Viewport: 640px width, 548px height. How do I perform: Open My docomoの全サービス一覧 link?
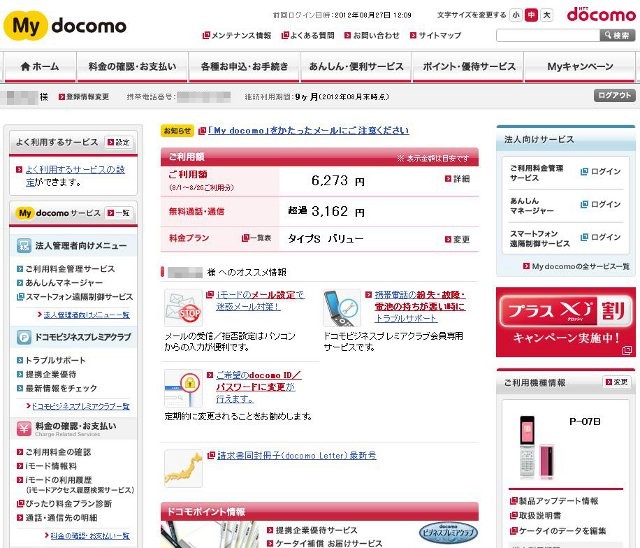(x=576, y=266)
